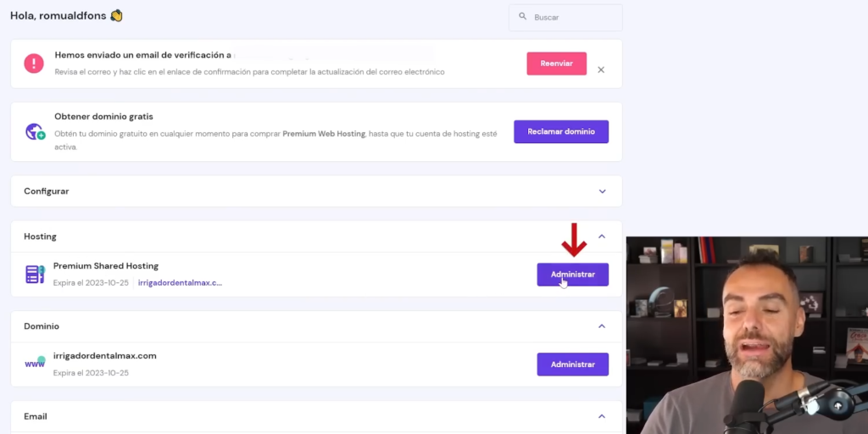Click Administrar for irrigadordentalmax.com domain
This screenshot has width=868, height=434.
click(572, 364)
